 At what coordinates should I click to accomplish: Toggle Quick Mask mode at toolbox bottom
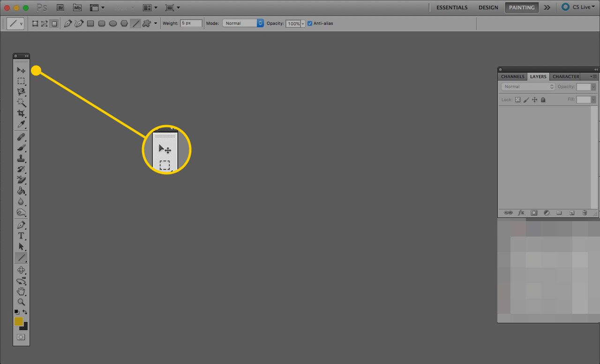[21, 337]
